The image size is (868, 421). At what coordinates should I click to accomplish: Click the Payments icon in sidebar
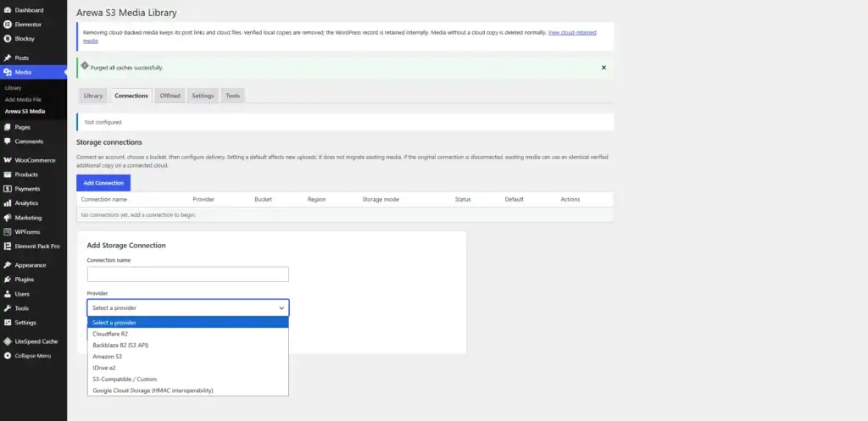pos(7,189)
